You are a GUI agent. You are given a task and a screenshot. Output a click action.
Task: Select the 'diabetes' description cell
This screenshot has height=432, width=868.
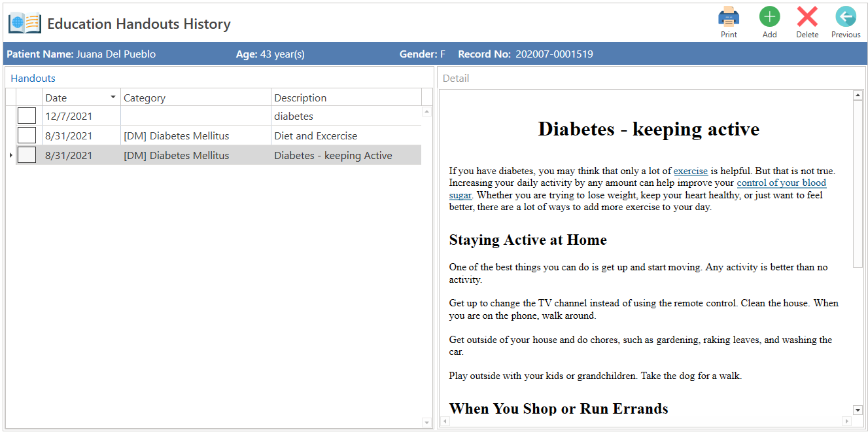(346, 116)
